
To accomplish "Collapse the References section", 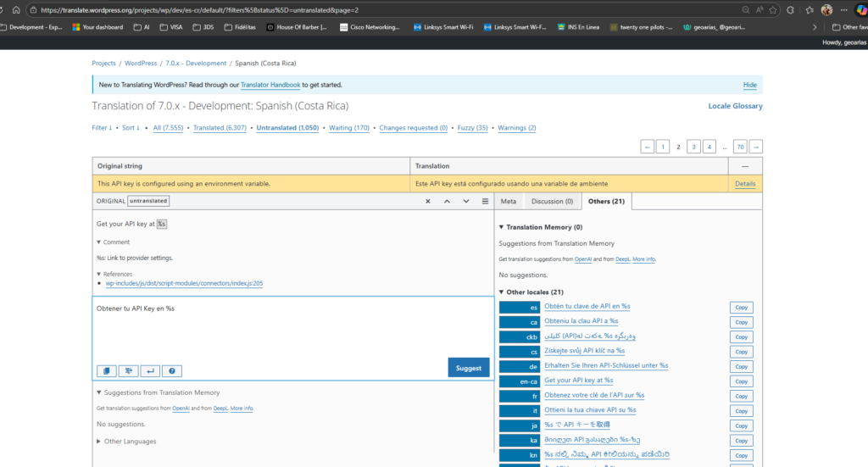I will (x=117, y=274).
